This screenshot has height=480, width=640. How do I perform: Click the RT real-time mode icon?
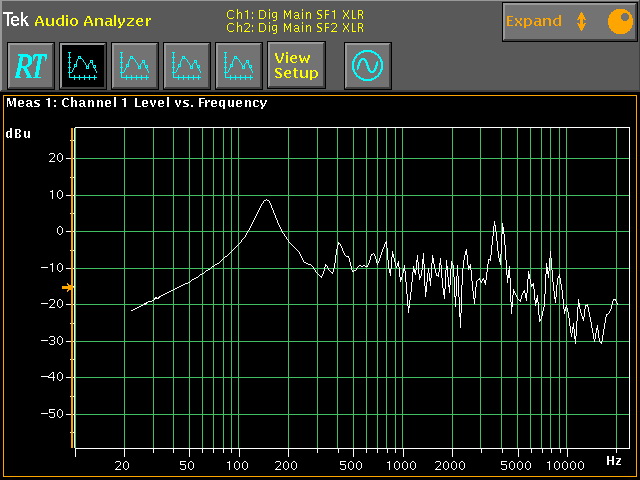(x=30, y=66)
